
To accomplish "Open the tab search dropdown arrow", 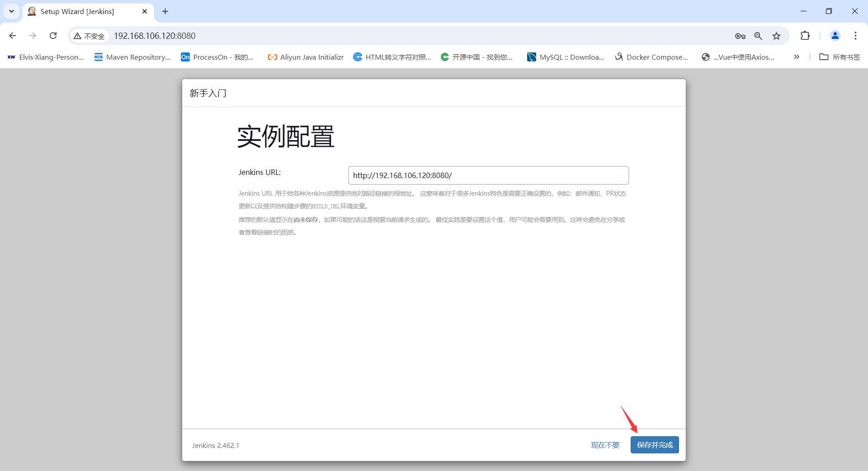I will 11,11.
